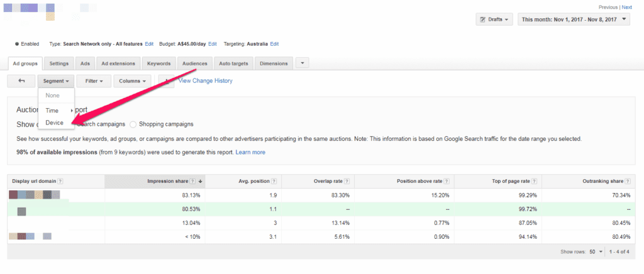Open the Ads tab
The width and height of the screenshot is (644, 274).
pyautogui.click(x=86, y=63)
